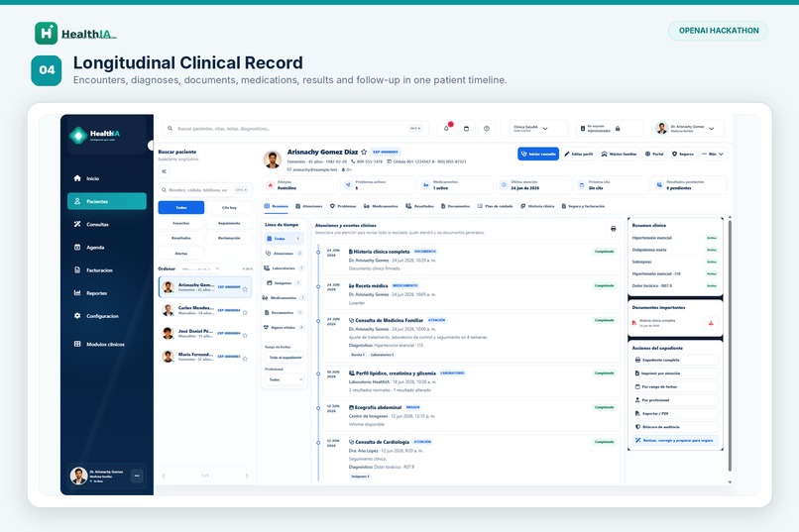Screen dimensions: 799x532
Task: Click the Inicio home icon in sidebar
Action: 77,178
